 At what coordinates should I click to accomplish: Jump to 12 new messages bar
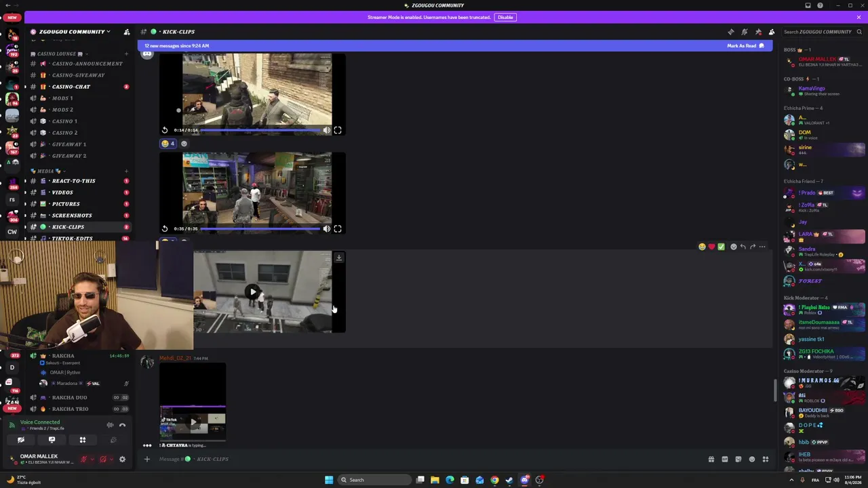[x=455, y=46]
